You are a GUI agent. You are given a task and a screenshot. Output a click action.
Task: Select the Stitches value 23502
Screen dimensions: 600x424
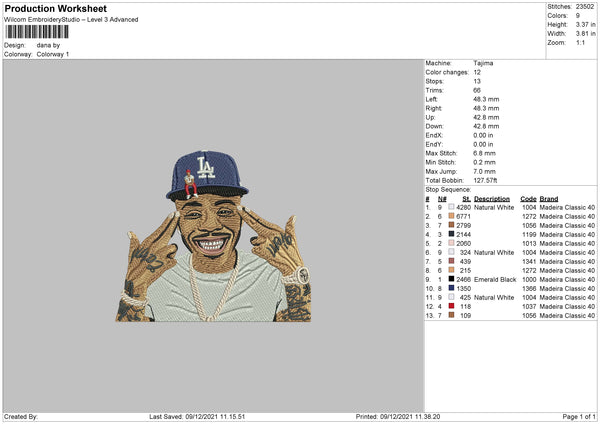[x=585, y=7]
